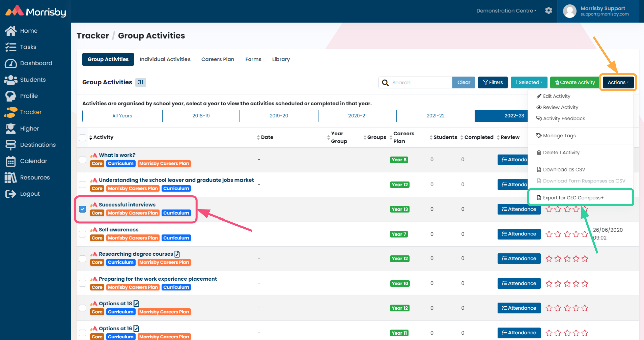Click the Morrisby logo
The image size is (644, 340).
tap(36, 11)
